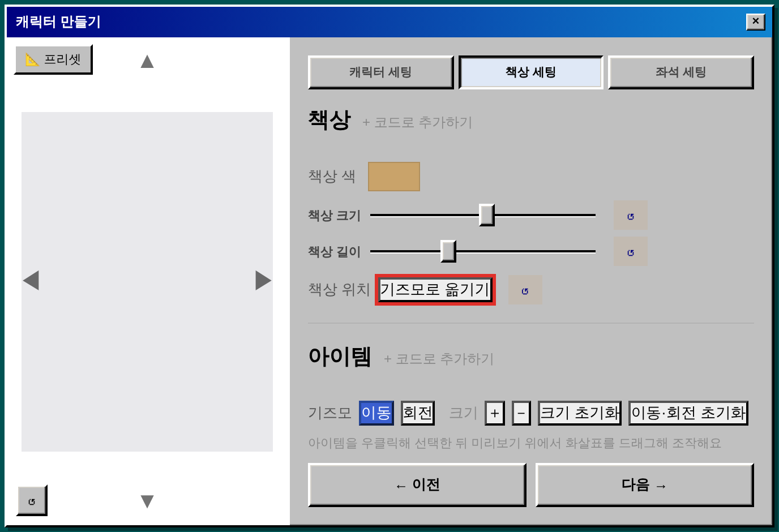Click the 책상 크기 slider handle

[486, 215]
